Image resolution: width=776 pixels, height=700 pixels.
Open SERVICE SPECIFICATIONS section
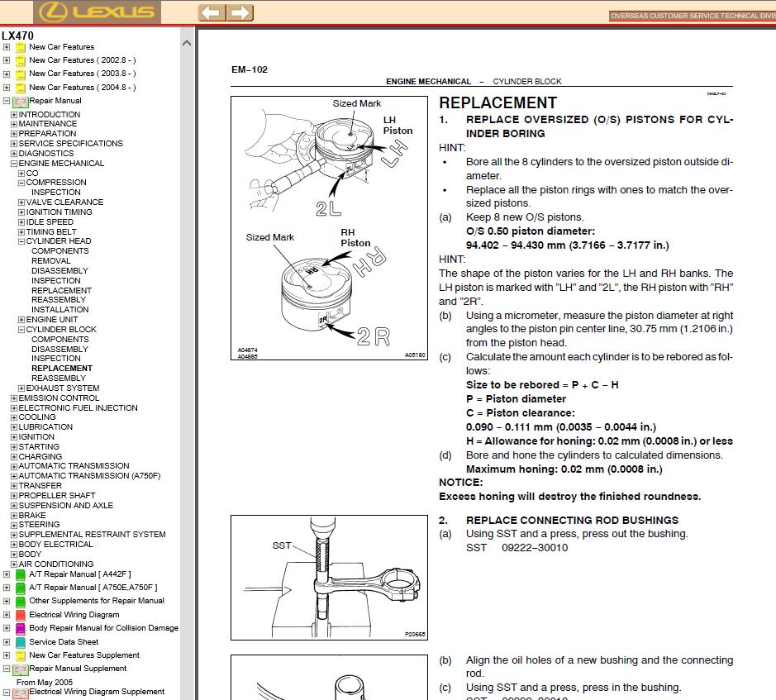tap(71, 144)
